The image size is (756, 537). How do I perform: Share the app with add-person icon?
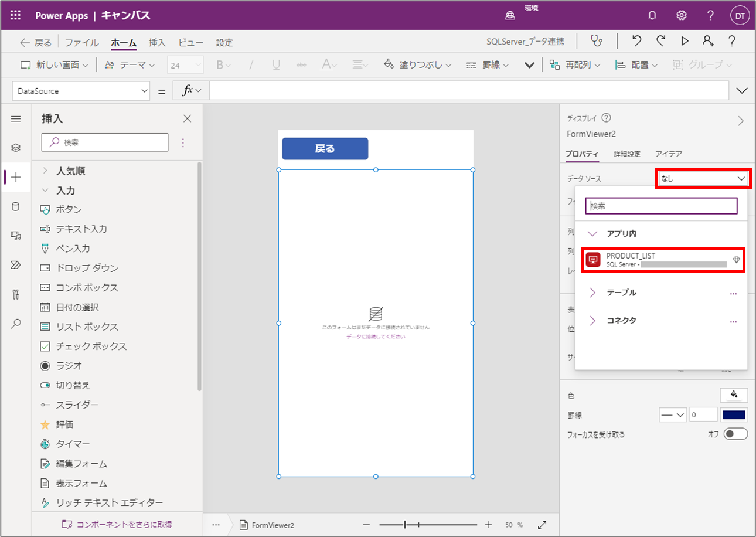tap(708, 41)
